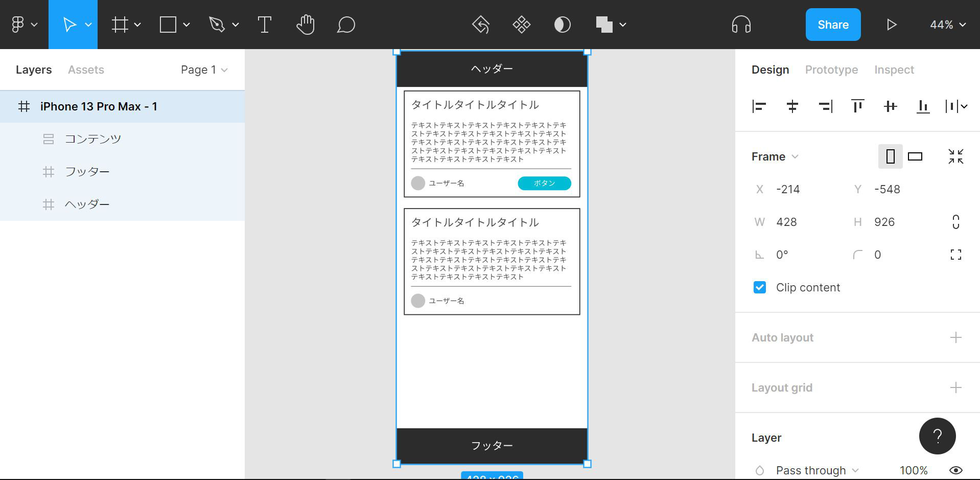Align selection to the top
This screenshot has height=480, width=980.
click(857, 106)
